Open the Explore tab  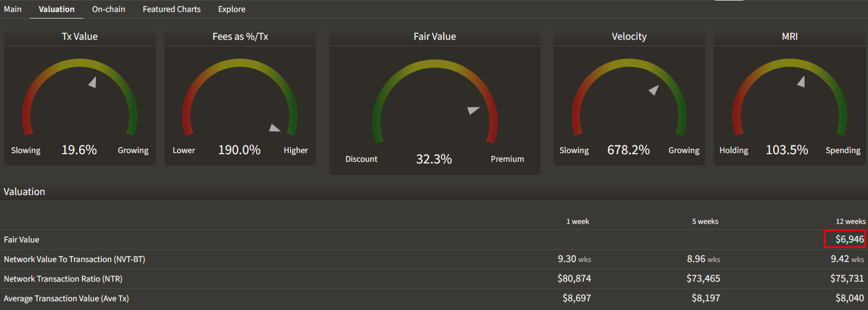(232, 9)
